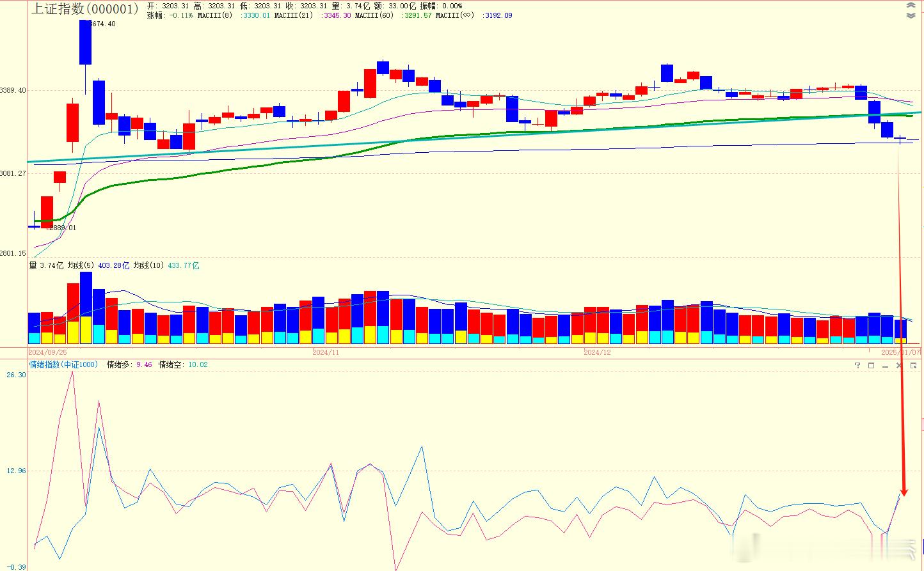Viewport: 924px width, 571px height.
Task: Select the MACIII(8) indicator label
Action: coord(215,15)
